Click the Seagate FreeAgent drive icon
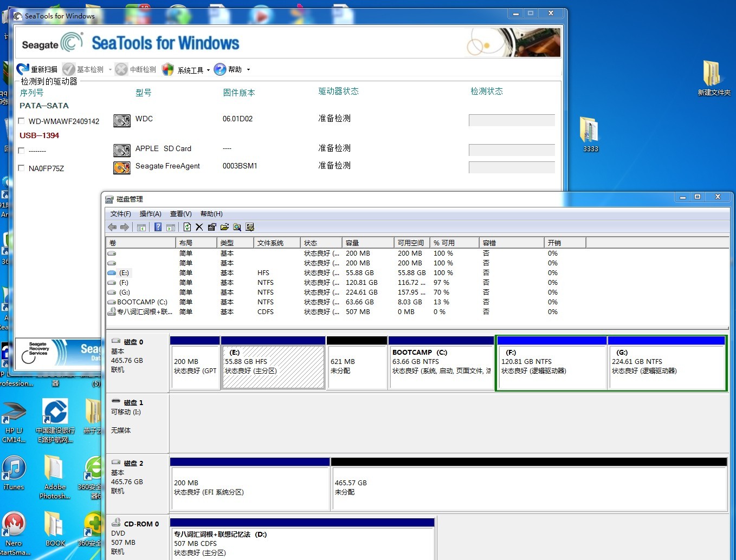Viewport: 736px width, 560px height. (x=122, y=168)
